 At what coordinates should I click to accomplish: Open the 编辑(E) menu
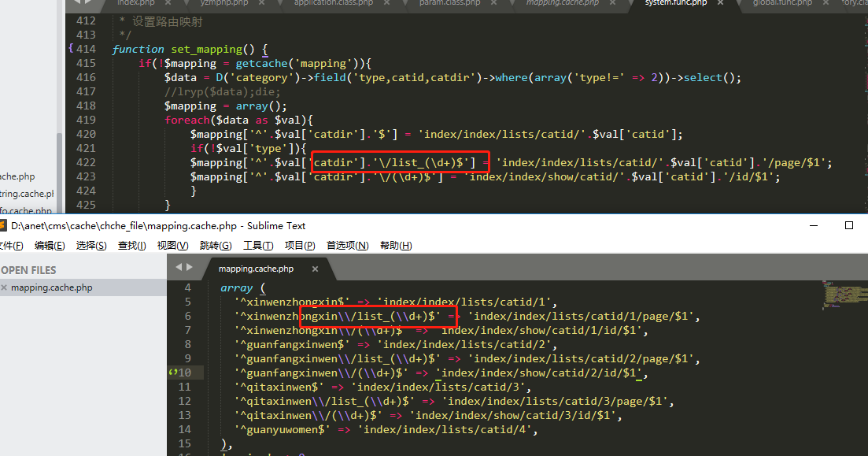click(50, 246)
